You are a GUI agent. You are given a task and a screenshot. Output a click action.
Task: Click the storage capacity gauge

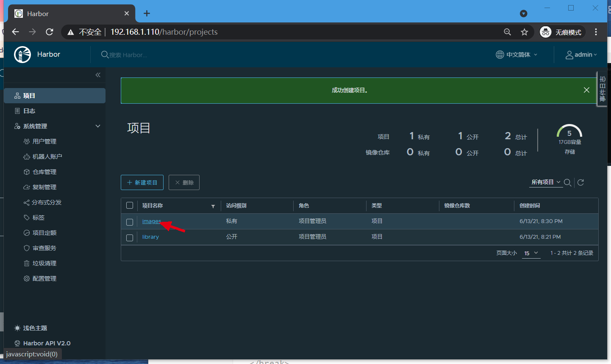569,132
